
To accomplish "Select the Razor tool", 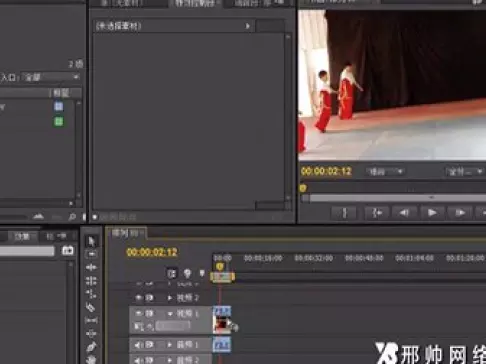I will click(91, 307).
